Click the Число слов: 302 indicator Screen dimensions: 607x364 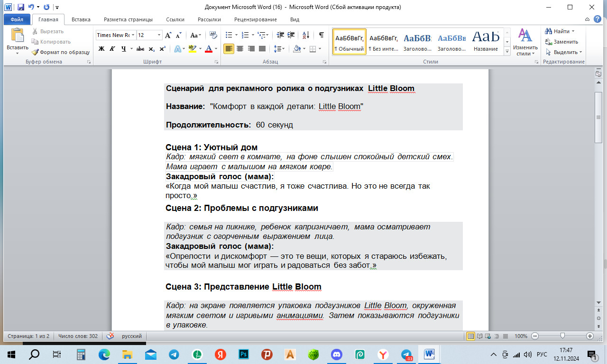(78, 336)
